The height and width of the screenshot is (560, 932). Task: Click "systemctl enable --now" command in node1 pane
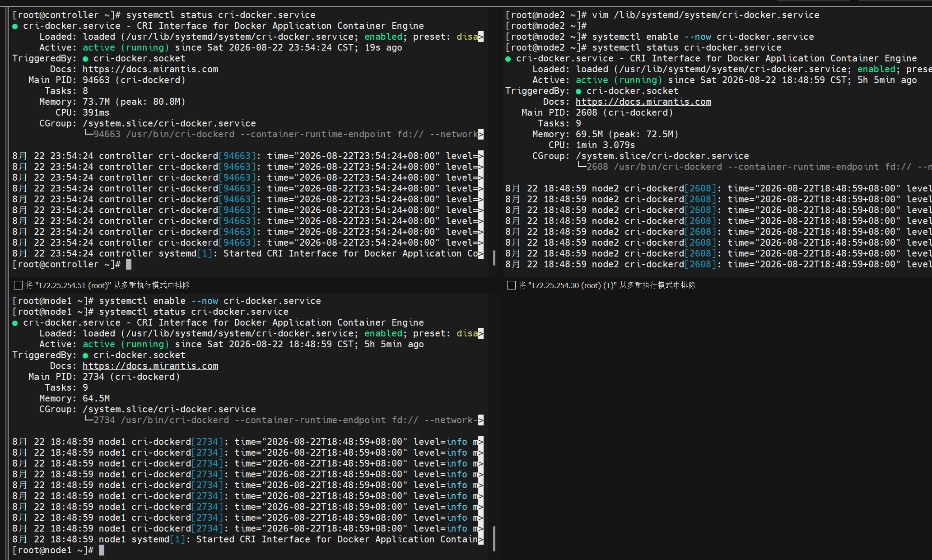[158, 301]
